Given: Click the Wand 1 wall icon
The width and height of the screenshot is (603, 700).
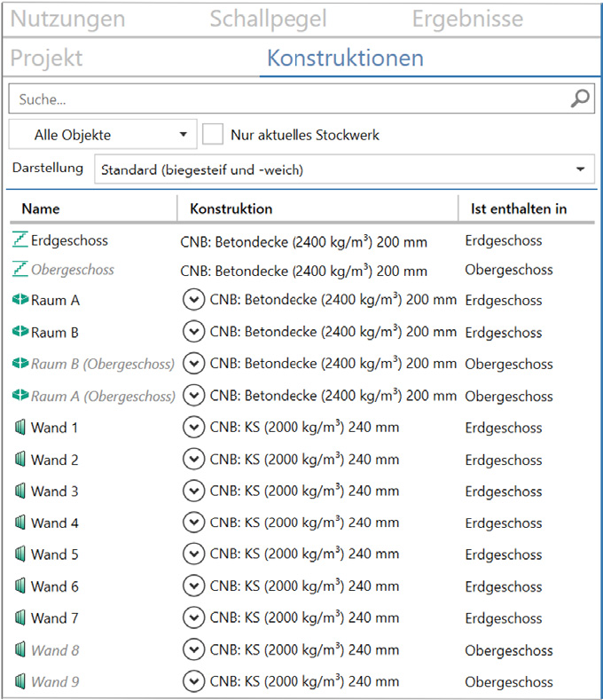Looking at the screenshot, I should (x=20, y=428).
